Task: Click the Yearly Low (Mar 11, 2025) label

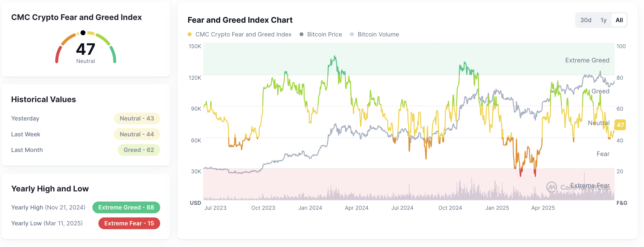Action: (47, 223)
